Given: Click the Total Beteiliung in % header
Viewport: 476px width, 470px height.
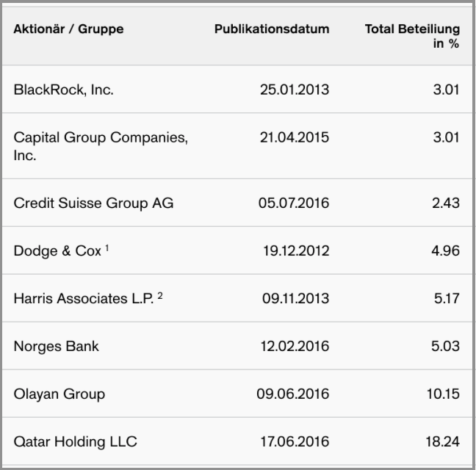Looking at the screenshot, I should tap(412, 36).
